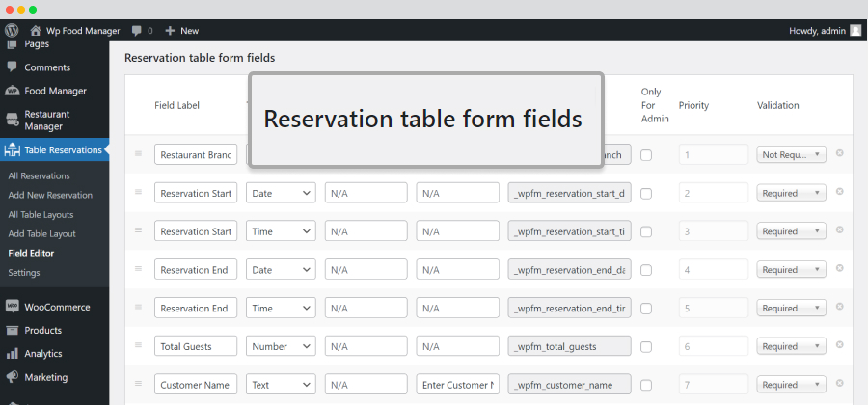This screenshot has height=405, width=868.
Task: Grab drag handle of Customer Name row
Action: pos(138,383)
